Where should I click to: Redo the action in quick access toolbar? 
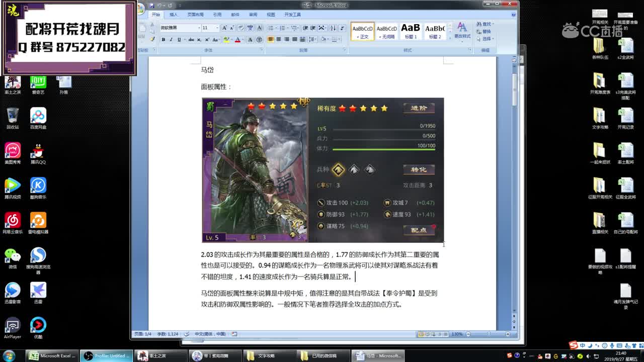pos(170,6)
